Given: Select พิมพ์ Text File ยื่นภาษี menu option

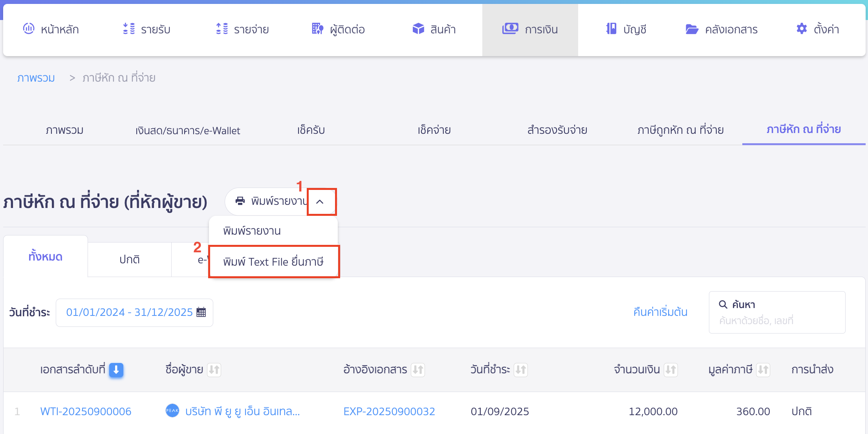Looking at the screenshot, I should [x=274, y=261].
